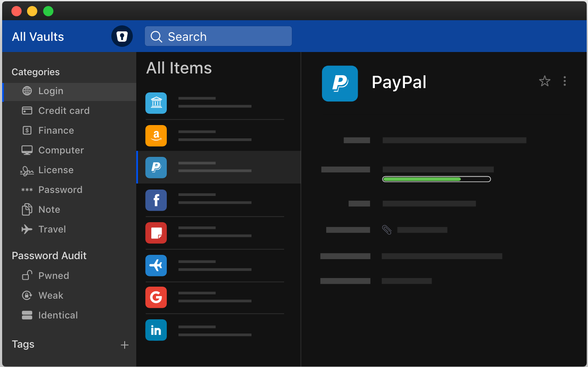
Task: Click the Enpass keyhole vault icon
Action: 122,36
